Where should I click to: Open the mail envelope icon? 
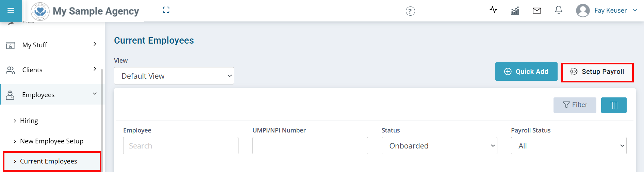(x=537, y=11)
